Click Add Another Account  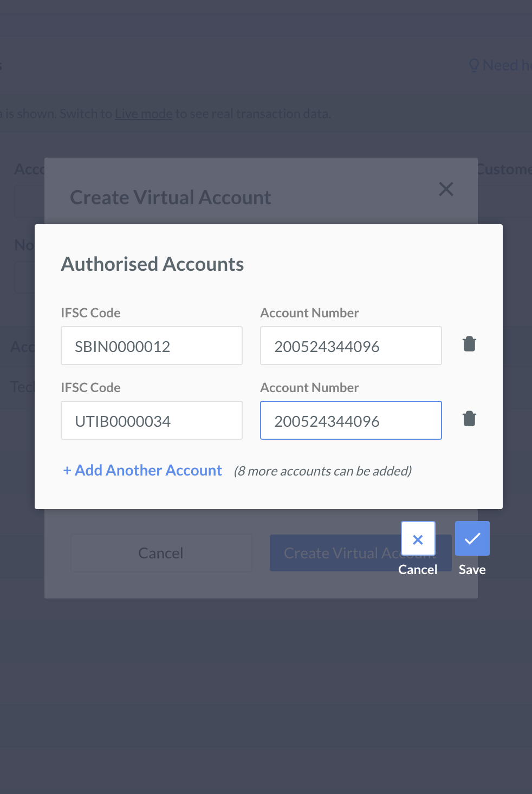[141, 470]
